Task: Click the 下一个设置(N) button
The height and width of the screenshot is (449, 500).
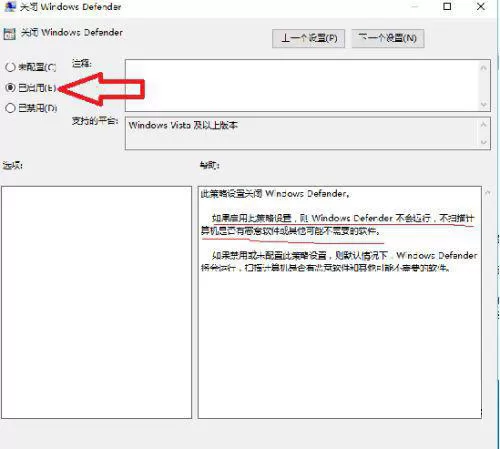Action: 388,38
